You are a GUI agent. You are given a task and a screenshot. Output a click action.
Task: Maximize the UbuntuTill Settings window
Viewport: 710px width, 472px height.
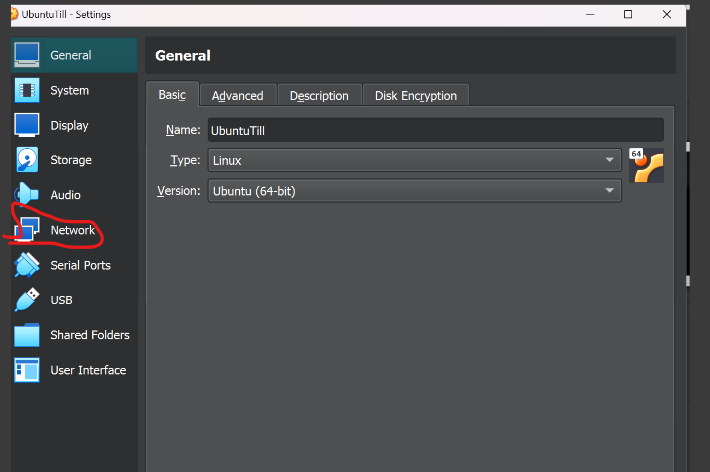[x=628, y=14]
